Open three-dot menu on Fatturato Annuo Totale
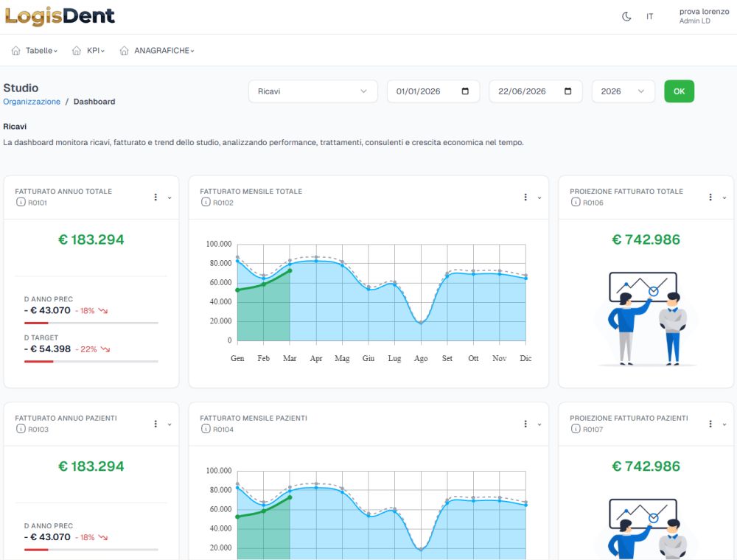This screenshot has width=737, height=560. (156, 197)
